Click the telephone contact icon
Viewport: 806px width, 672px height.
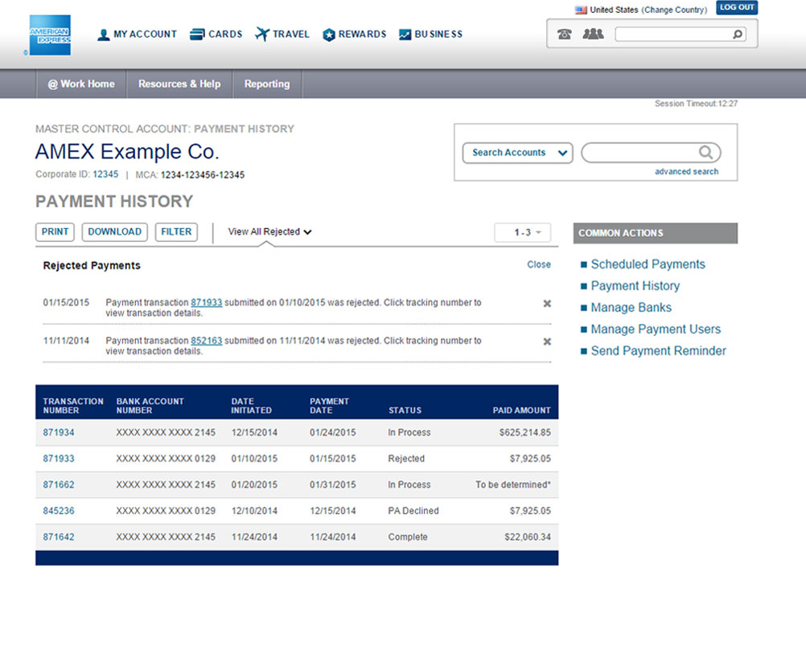565,34
